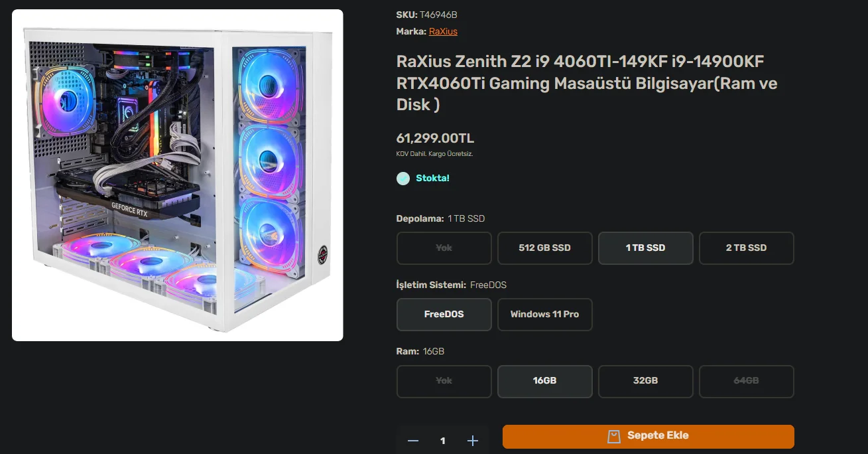Switch operating system to Windows 11 Pro
This screenshot has width=868, height=454.
(545, 314)
